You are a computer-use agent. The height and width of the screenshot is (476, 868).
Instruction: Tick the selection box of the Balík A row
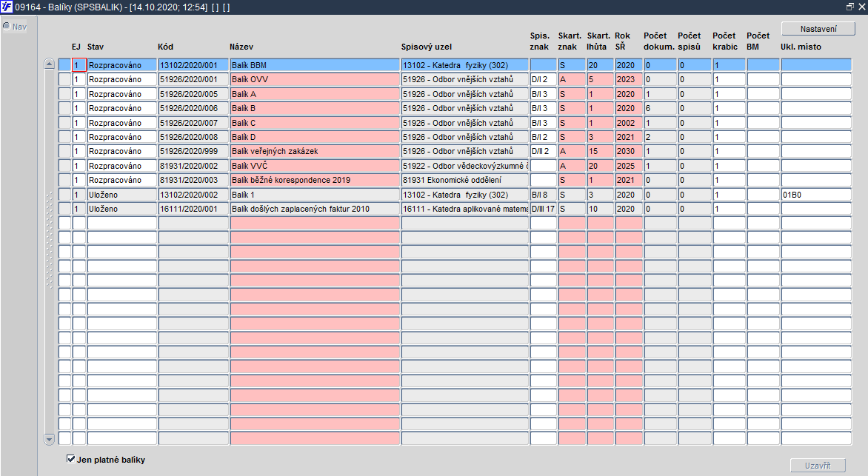pos(64,93)
